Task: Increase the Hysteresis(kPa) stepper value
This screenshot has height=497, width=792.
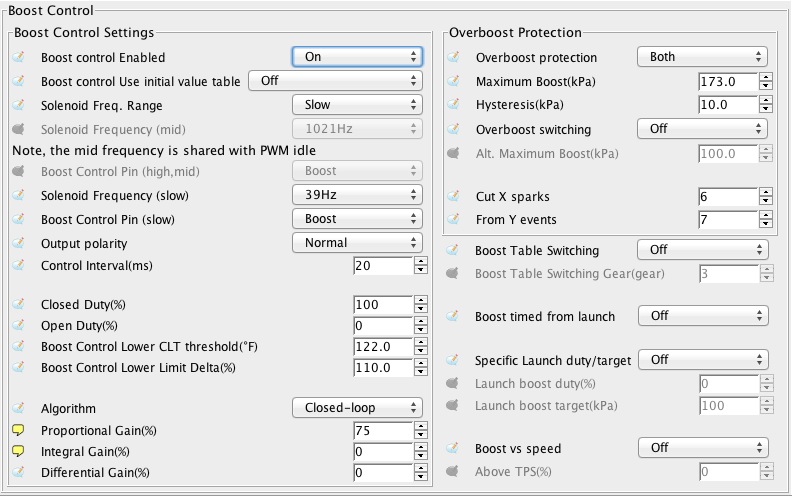Action: click(766, 99)
